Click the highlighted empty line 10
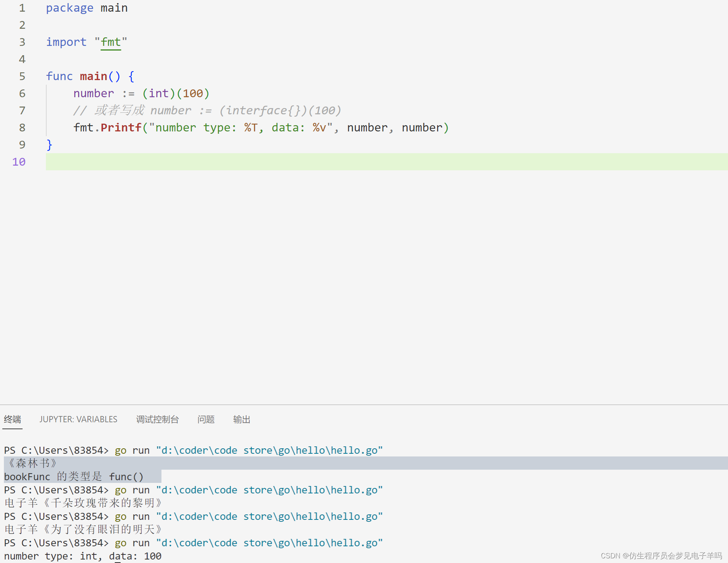Image resolution: width=728 pixels, height=563 pixels. [387, 162]
